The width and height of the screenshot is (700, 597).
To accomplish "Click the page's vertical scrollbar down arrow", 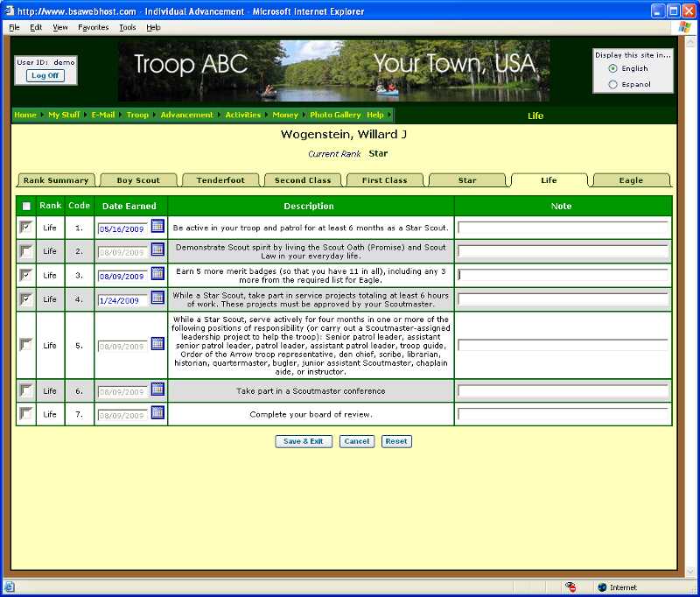I will [690, 571].
